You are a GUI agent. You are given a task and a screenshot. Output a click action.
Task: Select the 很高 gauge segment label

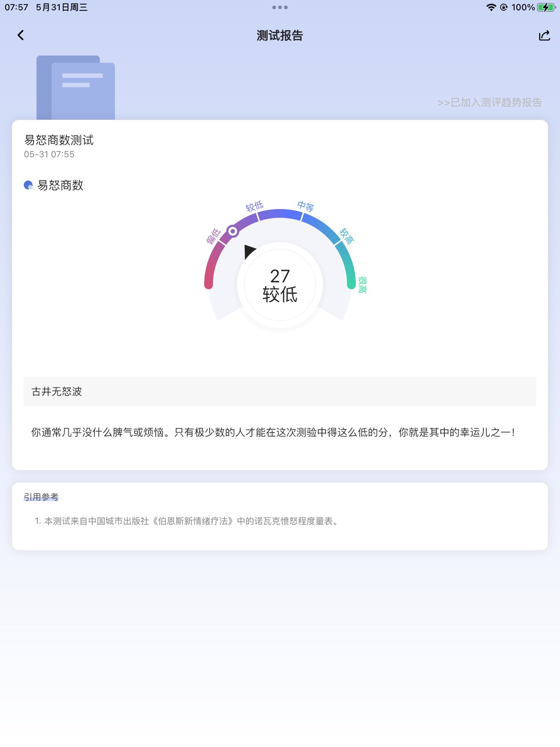coord(362,285)
